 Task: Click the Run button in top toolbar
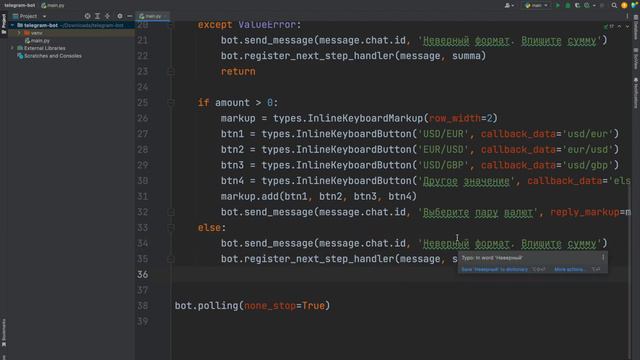(558, 5)
